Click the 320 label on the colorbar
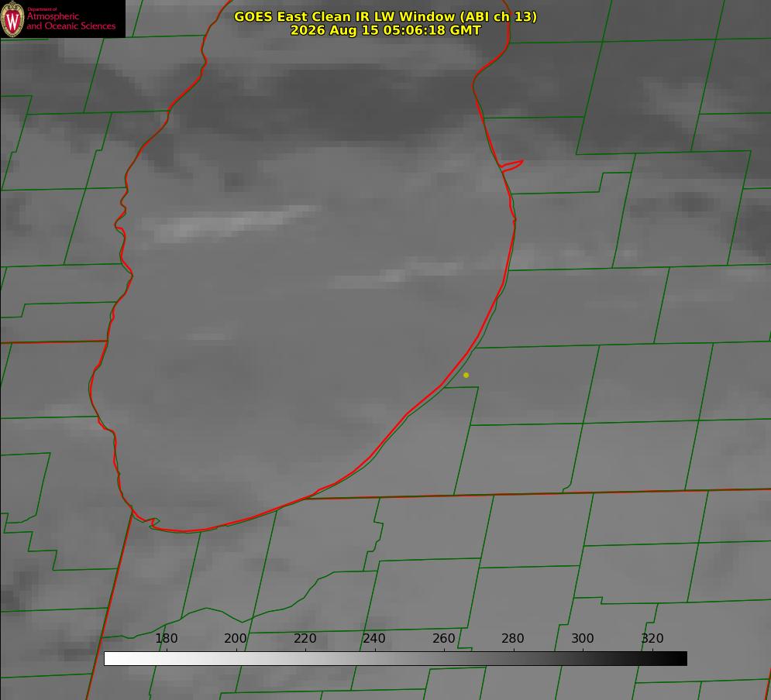 point(652,638)
